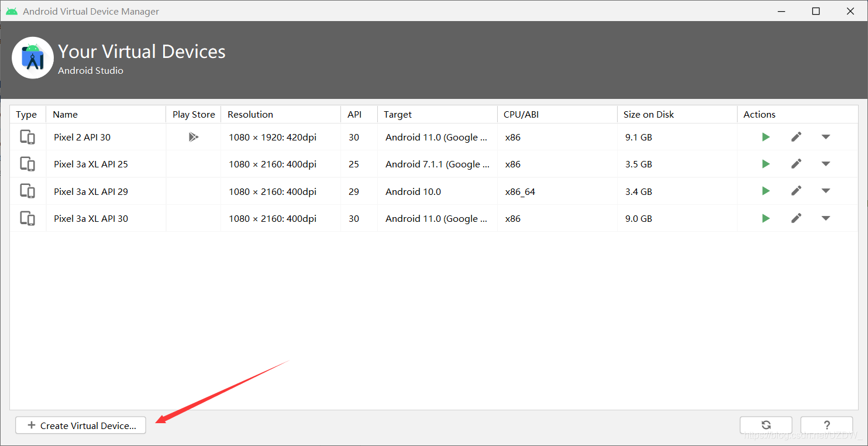Image resolution: width=868 pixels, height=446 pixels.
Task: Edit Pixel 3a XL API 25 settings
Action: pos(796,164)
